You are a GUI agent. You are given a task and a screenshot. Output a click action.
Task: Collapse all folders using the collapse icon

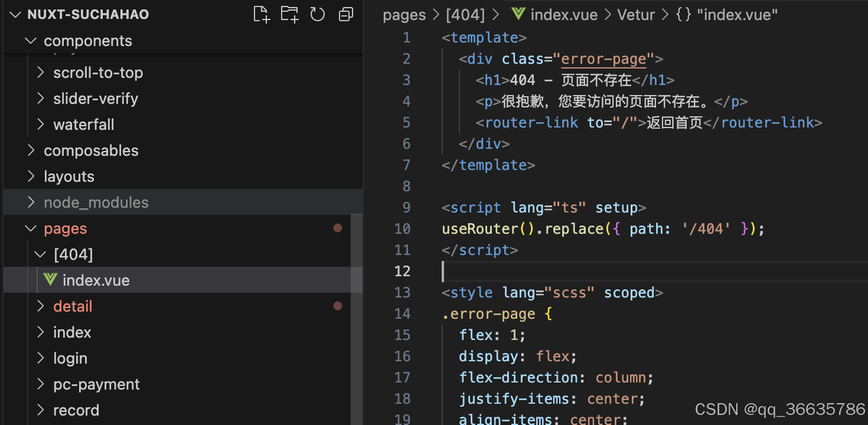click(346, 14)
